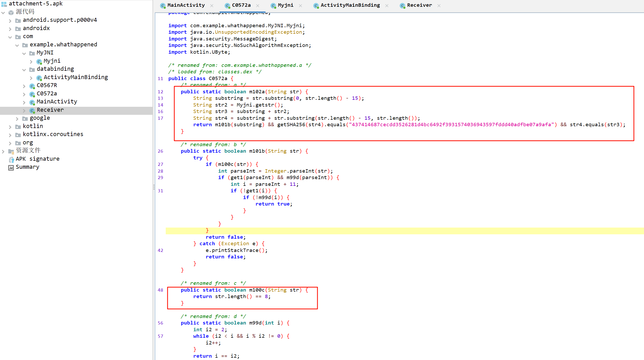Click the databinding package folder icon
Viewport: 644px width, 360px height.
coord(32,69)
